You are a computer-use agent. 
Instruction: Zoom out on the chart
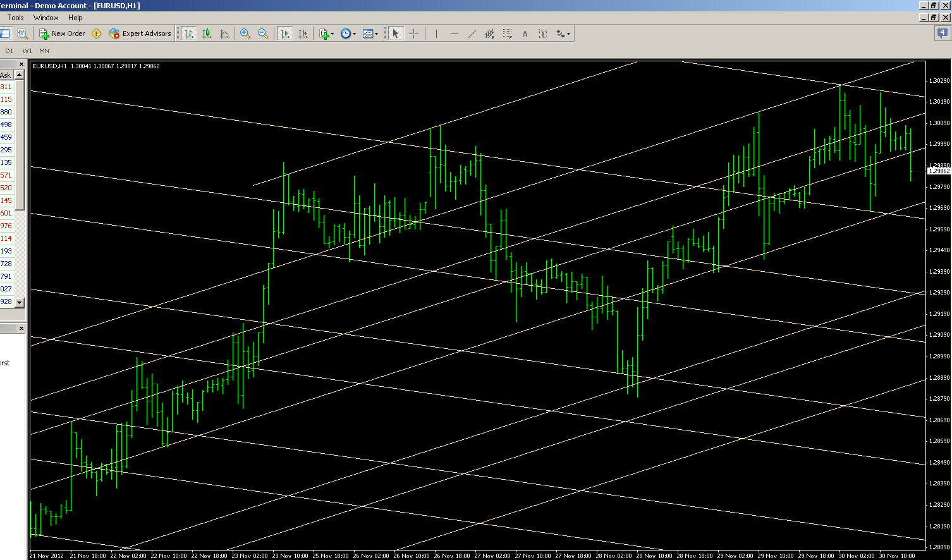click(263, 33)
